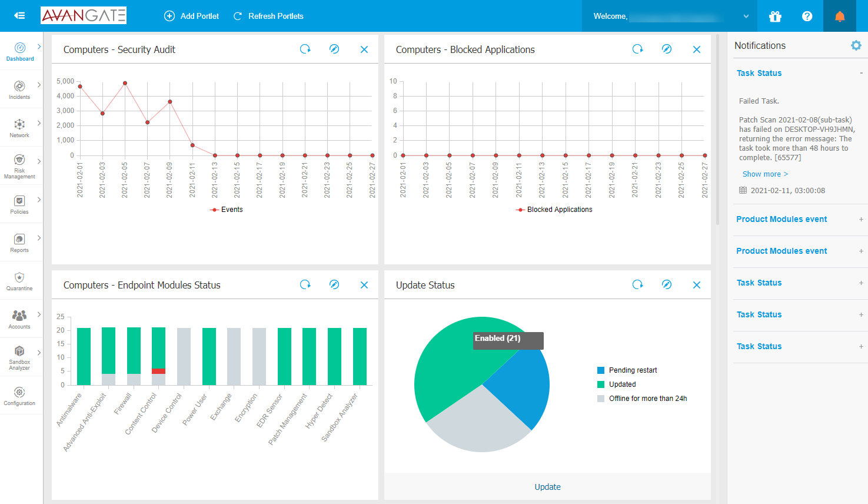Click Pending restart blue color swatch
The width and height of the screenshot is (868, 504).
coord(601,370)
